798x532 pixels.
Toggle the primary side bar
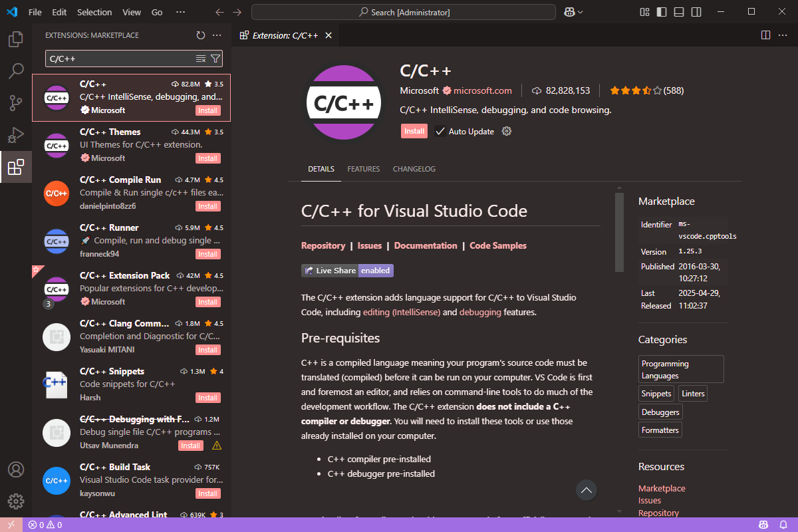coord(662,12)
